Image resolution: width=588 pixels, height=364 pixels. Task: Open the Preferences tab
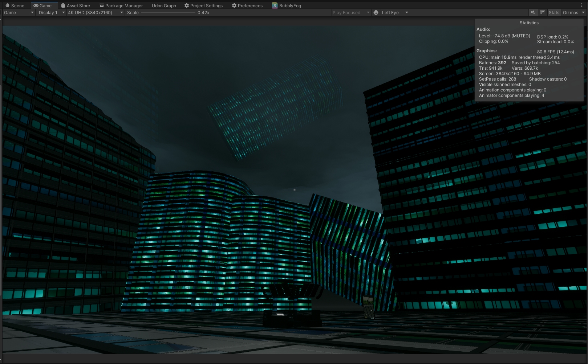click(x=247, y=5)
